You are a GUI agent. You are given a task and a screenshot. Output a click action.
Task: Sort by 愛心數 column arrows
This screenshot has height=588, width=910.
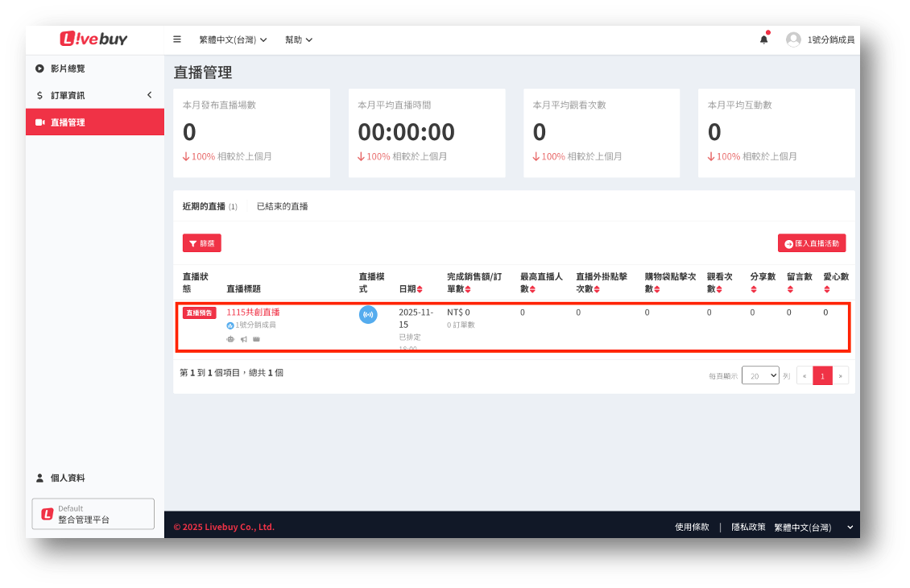pyautogui.click(x=827, y=289)
